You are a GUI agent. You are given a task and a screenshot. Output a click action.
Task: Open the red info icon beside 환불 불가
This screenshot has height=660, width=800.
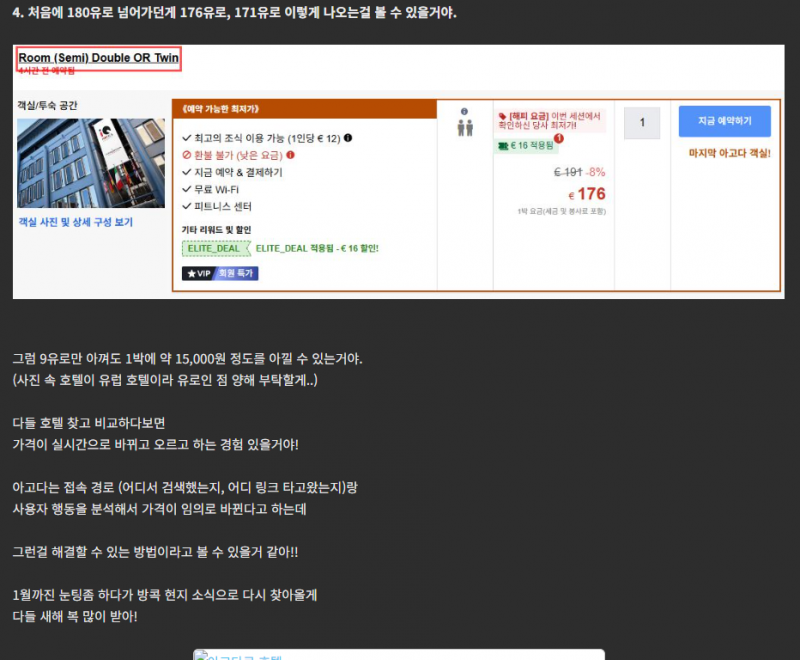pyautogui.click(x=291, y=156)
